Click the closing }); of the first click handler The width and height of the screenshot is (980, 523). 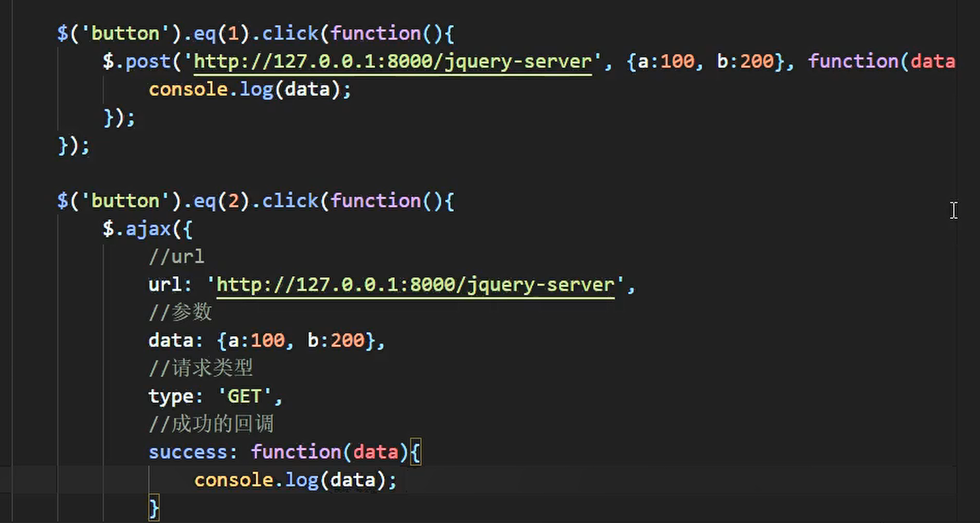pyautogui.click(x=73, y=146)
